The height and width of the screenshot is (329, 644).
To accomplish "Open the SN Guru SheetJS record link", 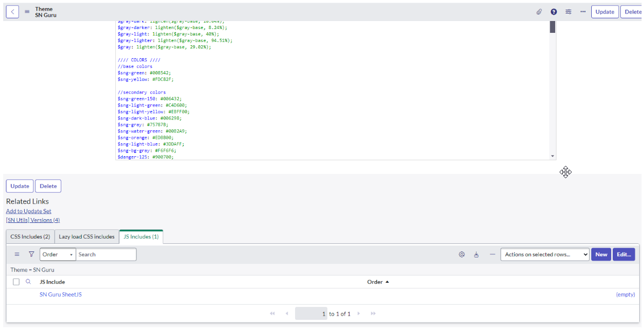I will (61, 295).
